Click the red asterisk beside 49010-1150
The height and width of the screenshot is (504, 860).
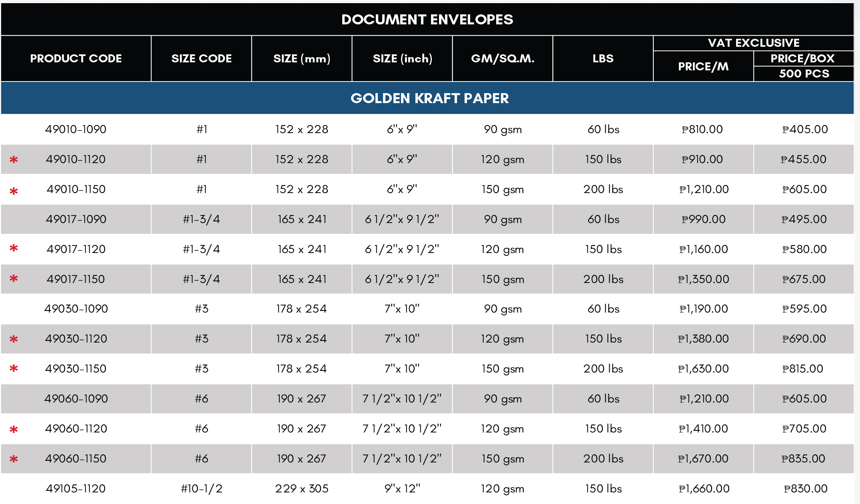tap(14, 191)
